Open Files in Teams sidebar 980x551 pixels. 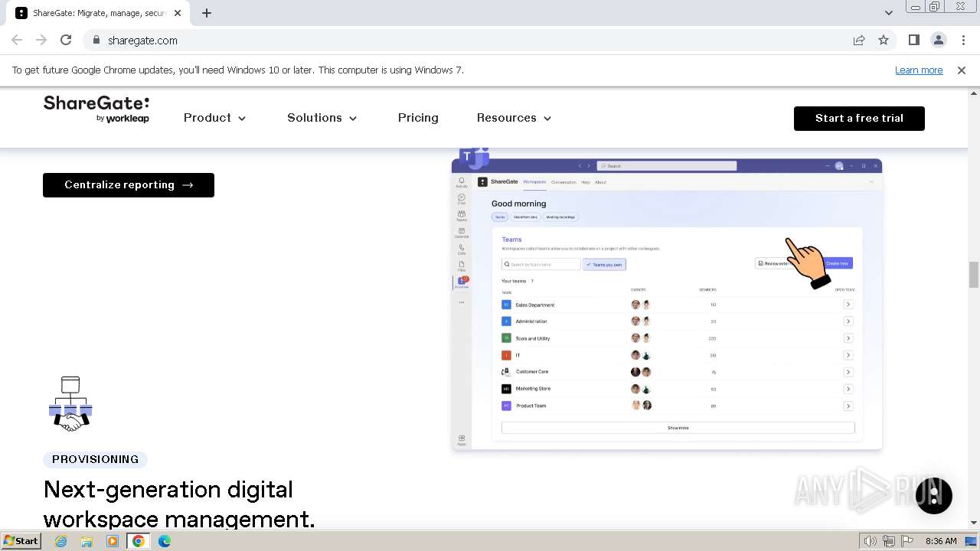point(462,266)
